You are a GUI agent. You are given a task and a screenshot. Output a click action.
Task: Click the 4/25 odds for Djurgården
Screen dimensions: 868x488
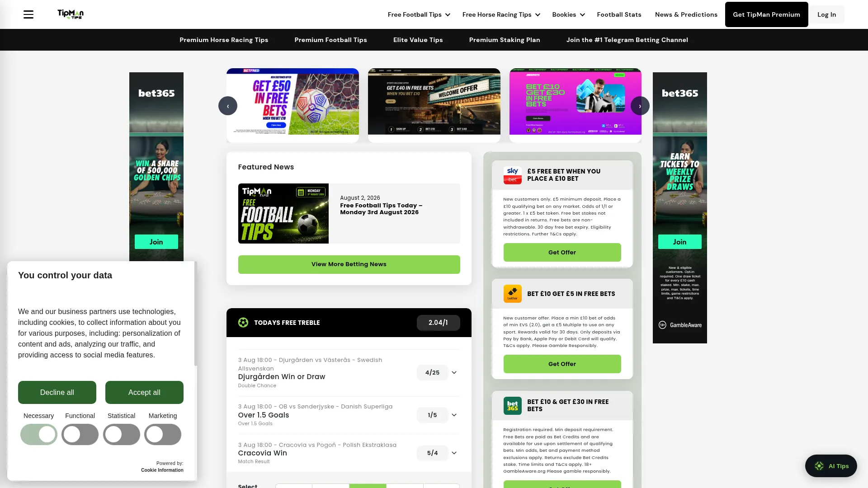[x=433, y=373]
